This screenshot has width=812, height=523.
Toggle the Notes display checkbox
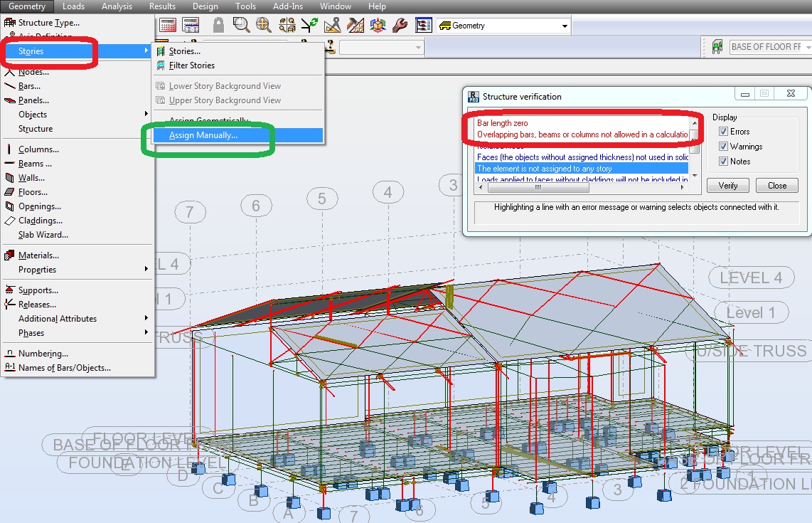click(x=723, y=162)
